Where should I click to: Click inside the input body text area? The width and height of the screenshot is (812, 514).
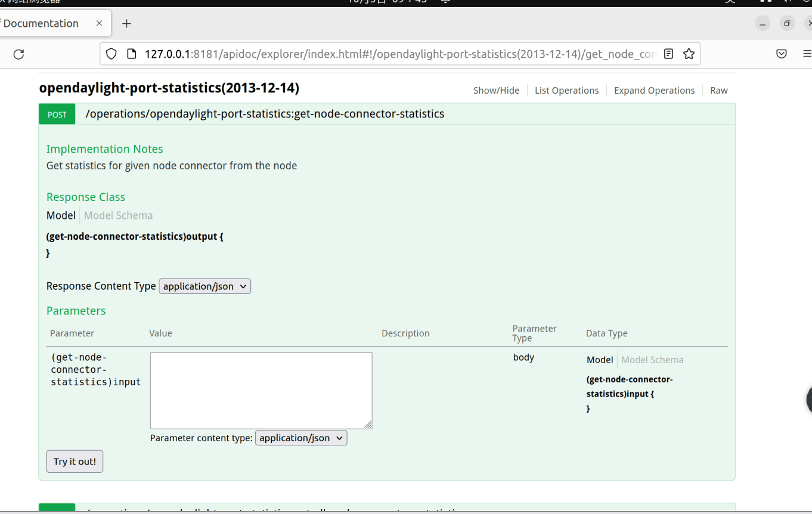tap(261, 391)
